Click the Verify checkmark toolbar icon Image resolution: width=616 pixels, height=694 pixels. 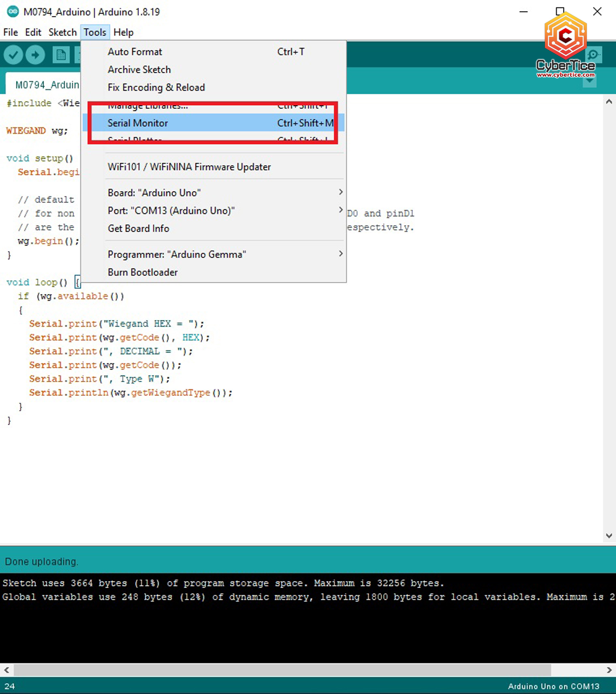pyautogui.click(x=13, y=55)
